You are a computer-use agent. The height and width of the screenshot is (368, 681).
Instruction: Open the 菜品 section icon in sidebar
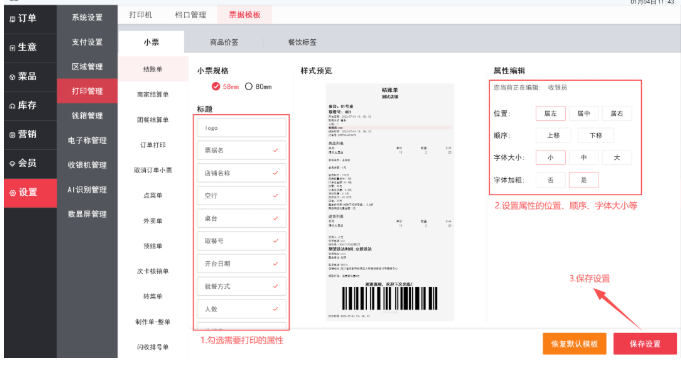[x=12, y=77]
